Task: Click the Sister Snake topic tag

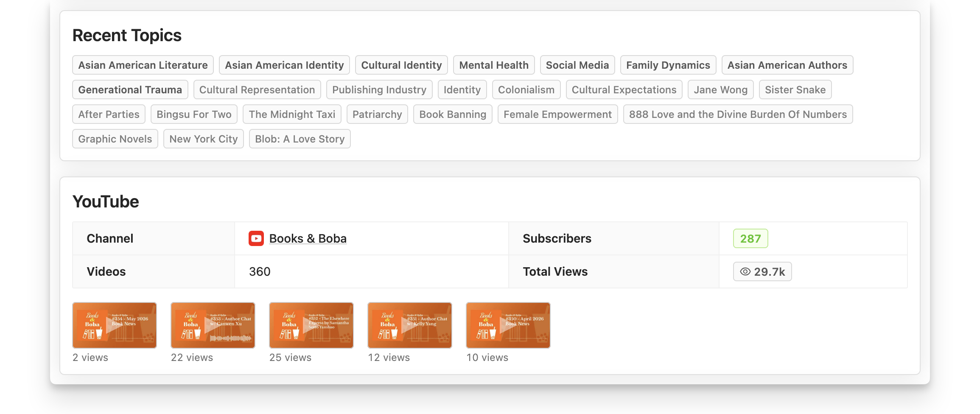Action: 795,90
